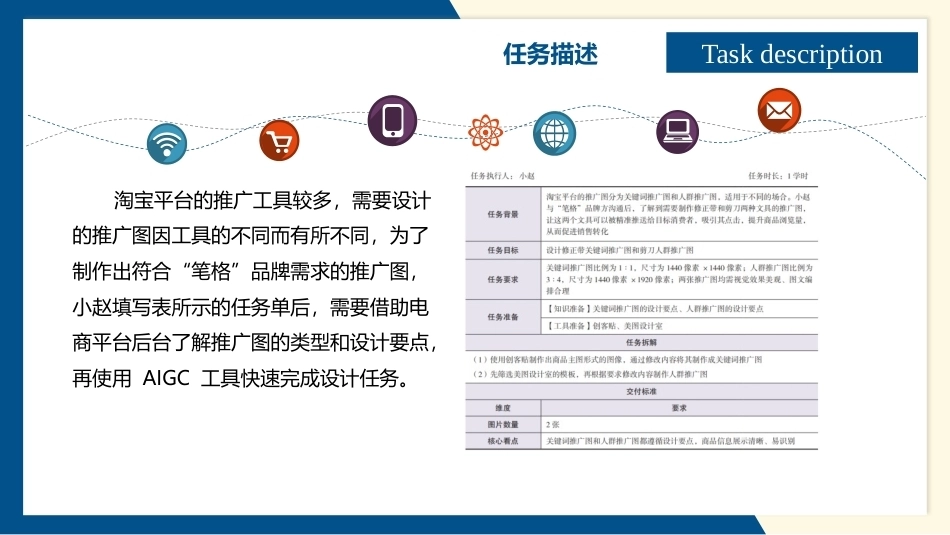Click the 要求 column header cell
This screenshot has height=535, width=950.
click(x=679, y=408)
